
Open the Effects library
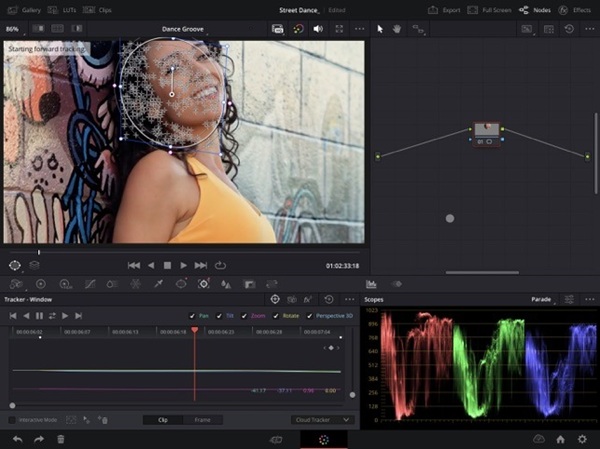pyautogui.click(x=576, y=9)
